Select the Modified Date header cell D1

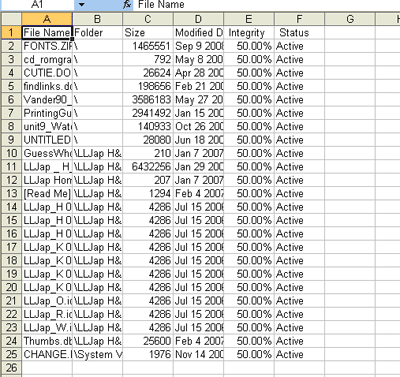pos(198,33)
